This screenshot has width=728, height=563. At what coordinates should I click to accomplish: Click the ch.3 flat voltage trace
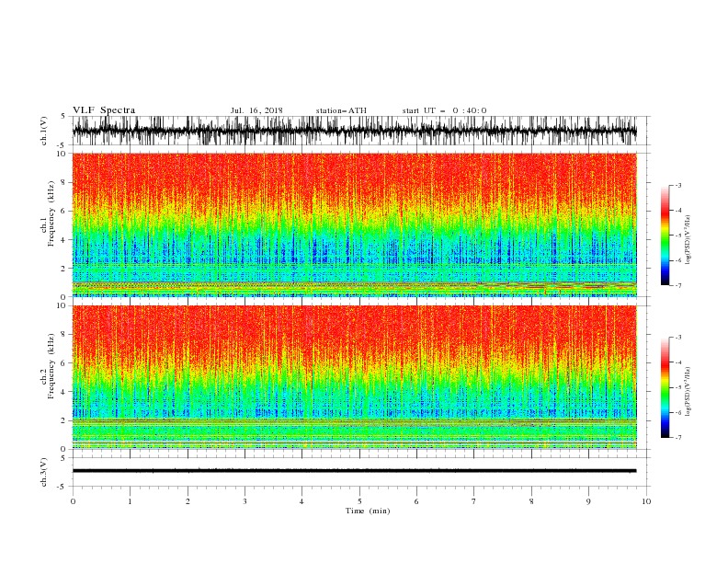[354, 471]
